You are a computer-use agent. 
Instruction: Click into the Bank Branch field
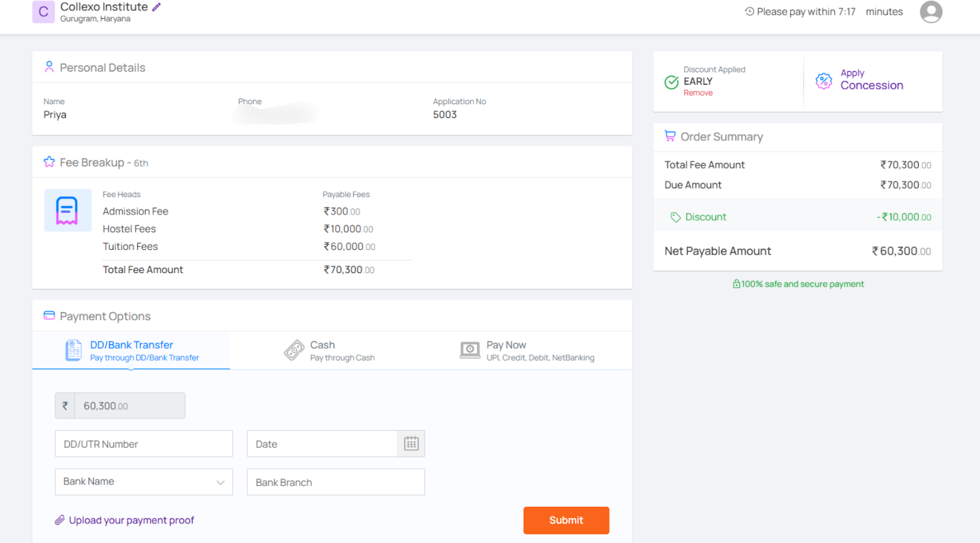point(336,482)
